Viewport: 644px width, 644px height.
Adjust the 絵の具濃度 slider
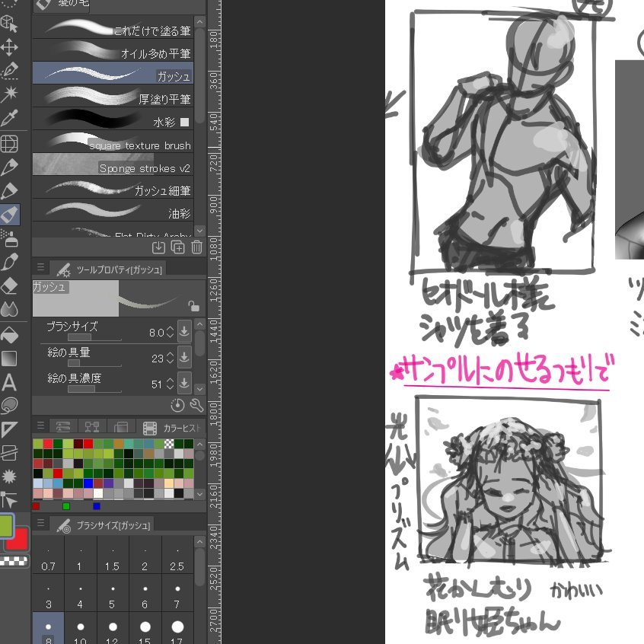(94, 389)
